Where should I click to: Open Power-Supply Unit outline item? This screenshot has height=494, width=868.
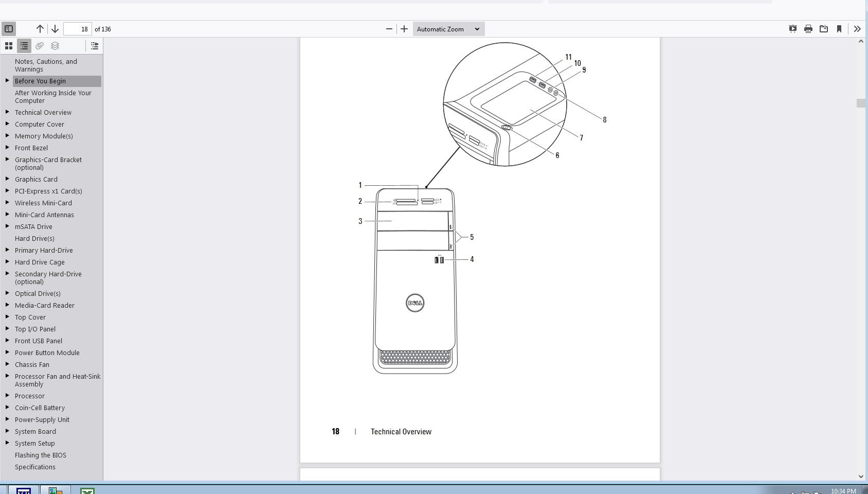click(x=42, y=419)
